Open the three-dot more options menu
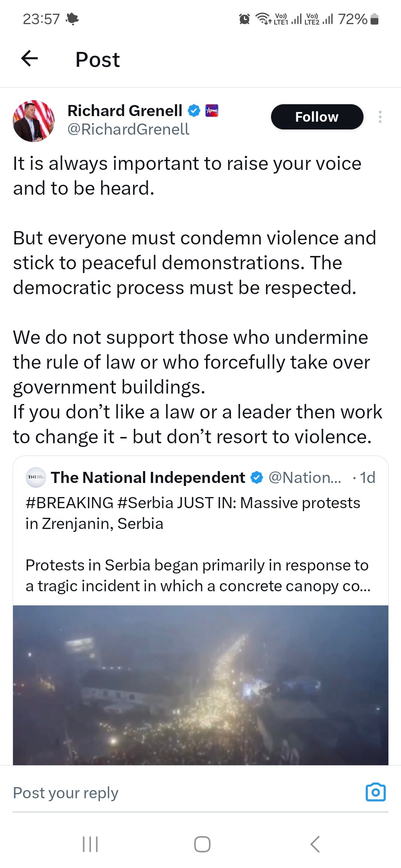This screenshot has width=401, height=868. [x=380, y=117]
